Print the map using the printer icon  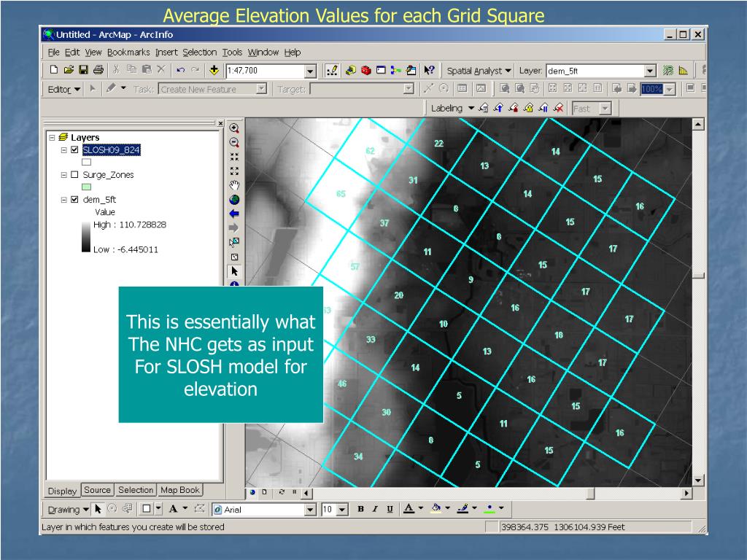pyautogui.click(x=98, y=70)
